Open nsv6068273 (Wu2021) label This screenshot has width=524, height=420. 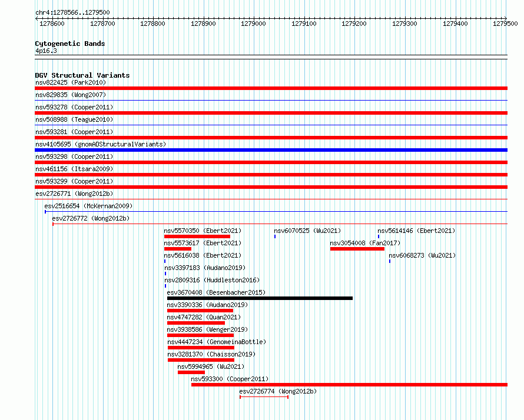(422, 255)
